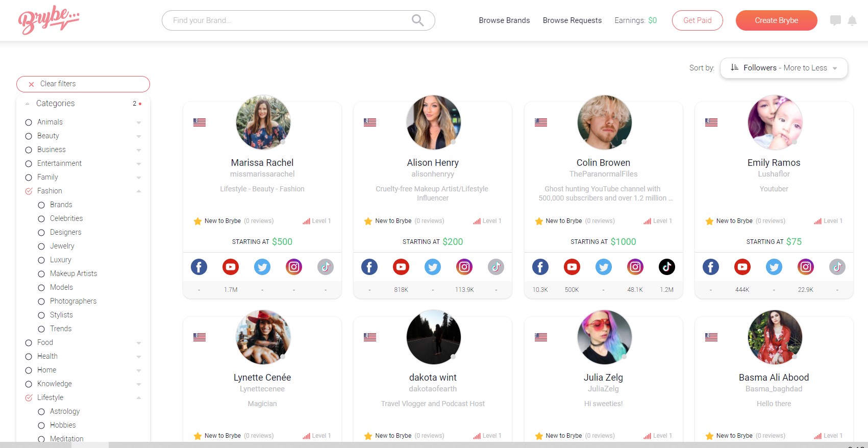Viewport: 868px width, 448px height.
Task: Expand the Beauty category arrow
Action: pos(139,136)
